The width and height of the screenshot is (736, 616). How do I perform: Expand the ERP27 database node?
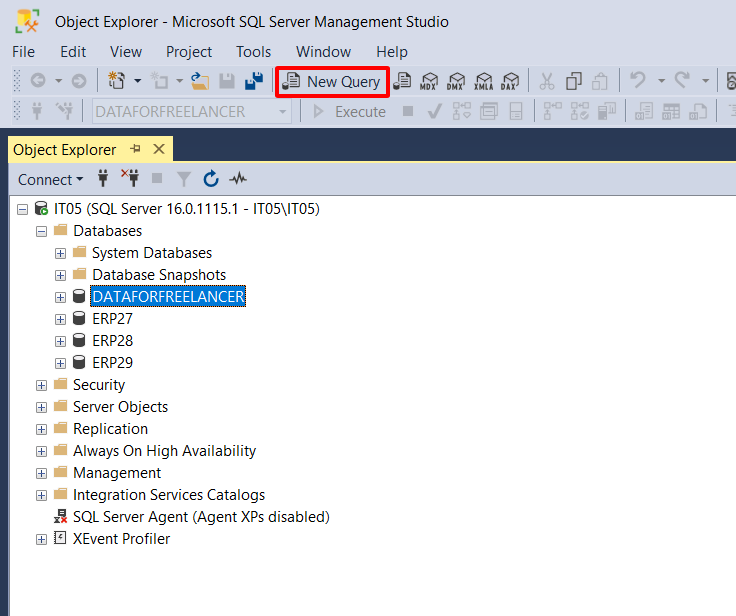click(60, 319)
